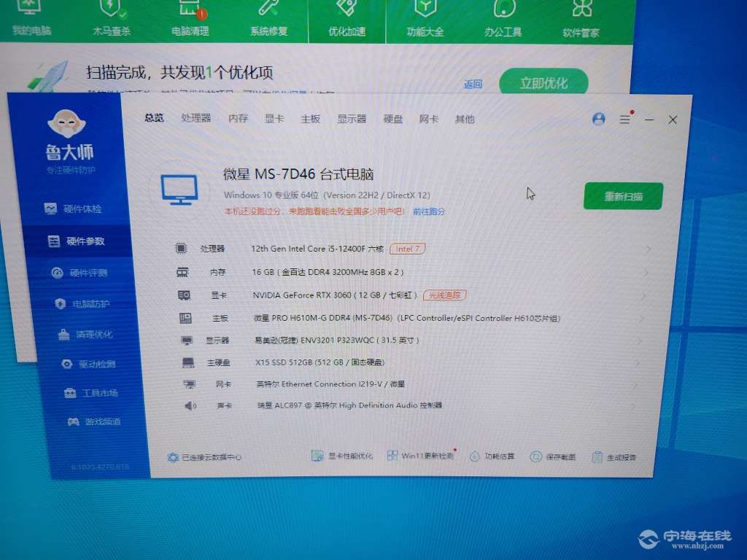Open 系统修复 in the 360 toolbar
The image size is (747, 560).
click(x=268, y=19)
